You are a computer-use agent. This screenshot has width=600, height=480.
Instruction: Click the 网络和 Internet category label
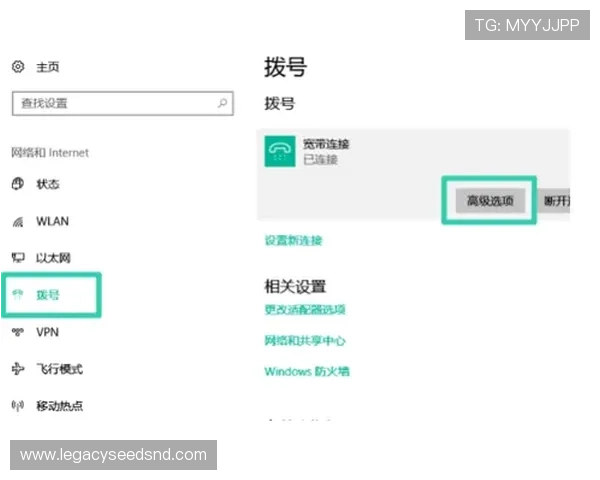coord(50,153)
